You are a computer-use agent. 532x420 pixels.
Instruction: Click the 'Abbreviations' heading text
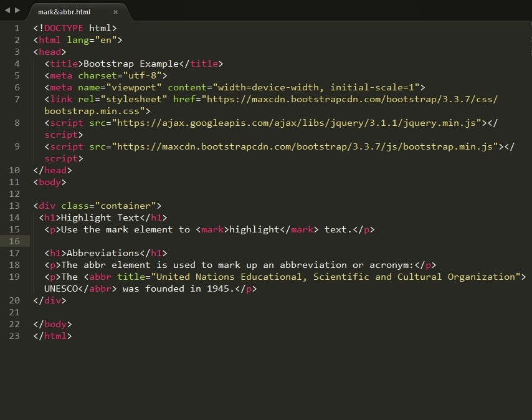[x=103, y=253]
